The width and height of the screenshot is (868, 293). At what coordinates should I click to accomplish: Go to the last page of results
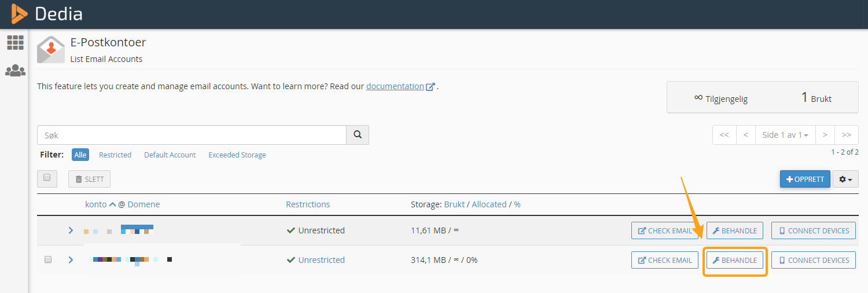[847, 135]
